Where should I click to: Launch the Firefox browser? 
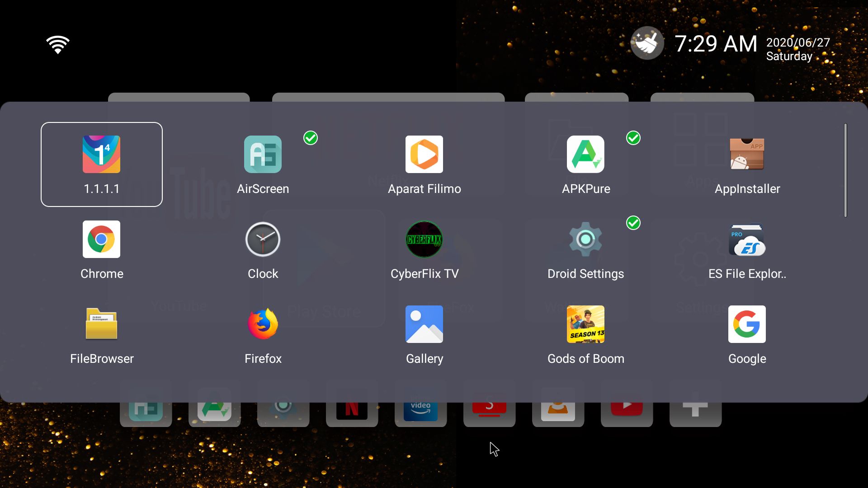pos(263,324)
